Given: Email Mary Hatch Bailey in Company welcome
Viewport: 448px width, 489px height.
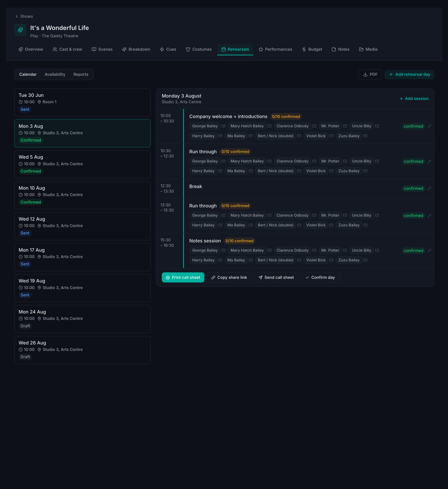Looking at the screenshot, I should (269, 126).
